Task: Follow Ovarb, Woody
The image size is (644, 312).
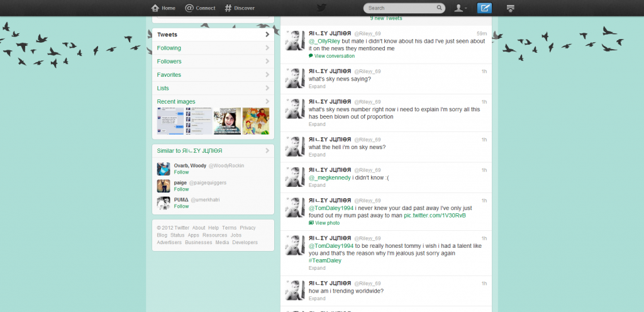Action: pos(181,172)
